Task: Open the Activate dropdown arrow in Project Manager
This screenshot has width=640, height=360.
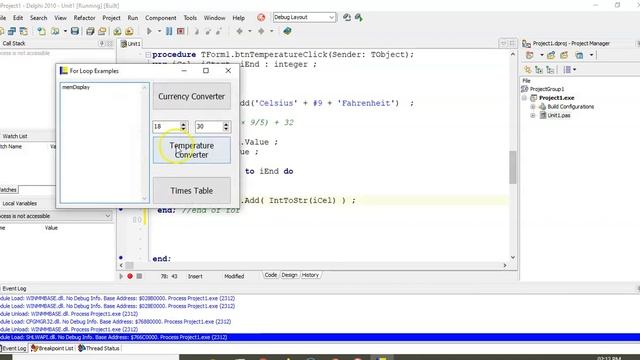Action: [542, 55]
